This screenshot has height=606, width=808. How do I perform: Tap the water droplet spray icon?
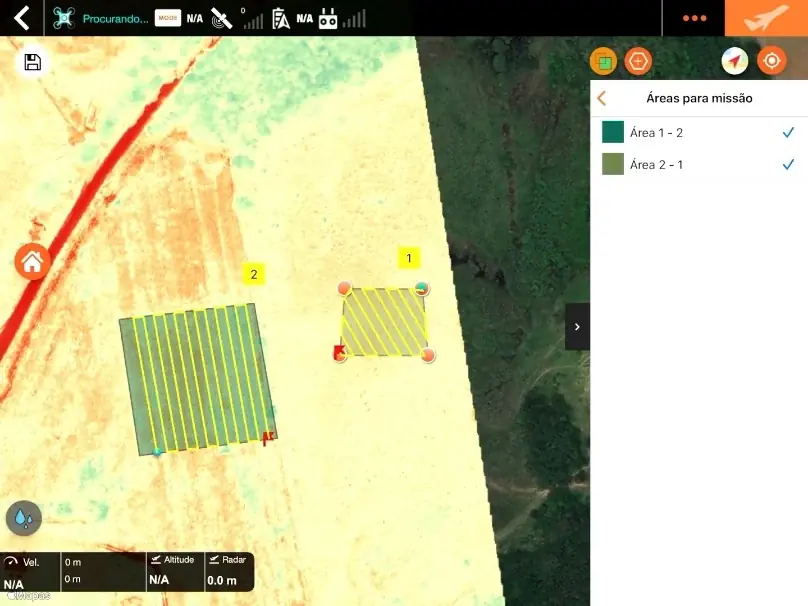(x=24, y=518)
